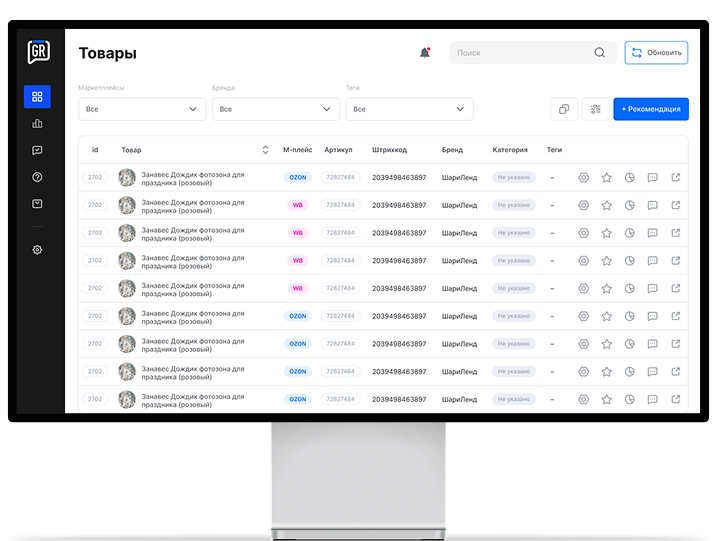Click the Товары page title
717x541 pixels.
pos(108,53)
